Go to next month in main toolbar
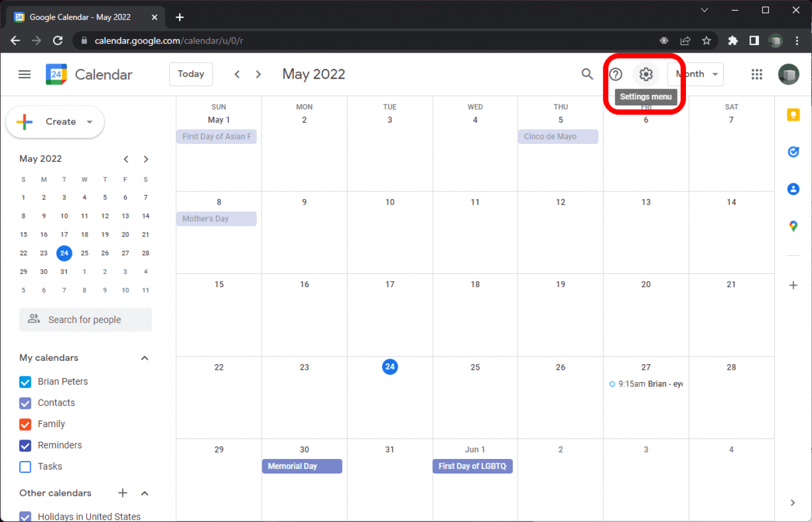 point(258,74)
